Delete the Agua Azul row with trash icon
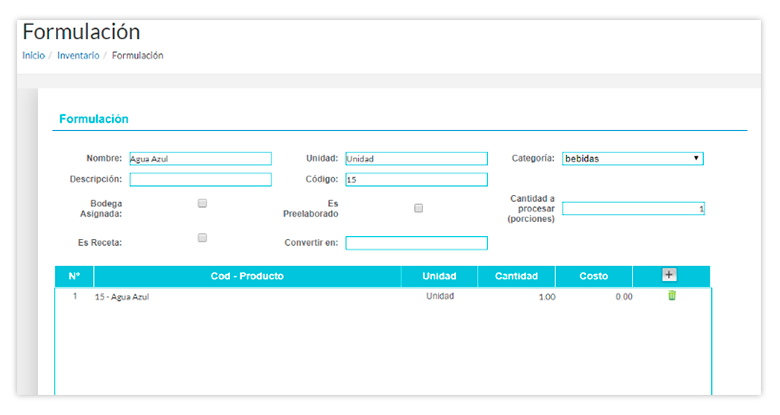The width and height of the screenshot is (780, 415). (x=672, y=296)
